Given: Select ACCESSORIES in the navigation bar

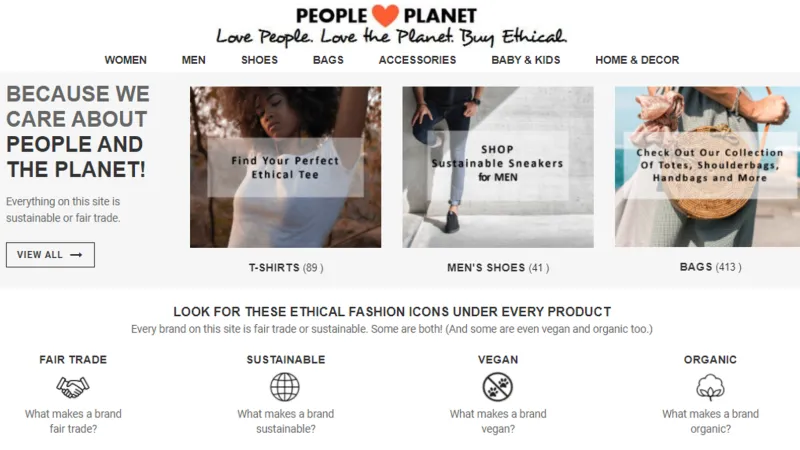Looking at the screenshot, I should 417,60.
